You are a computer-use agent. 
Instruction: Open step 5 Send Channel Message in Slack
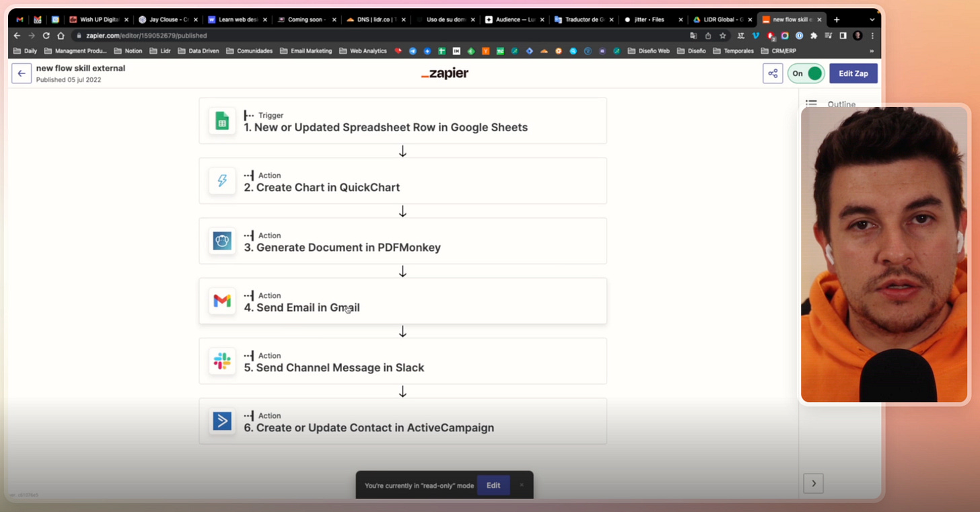click(x=403, y=361)
